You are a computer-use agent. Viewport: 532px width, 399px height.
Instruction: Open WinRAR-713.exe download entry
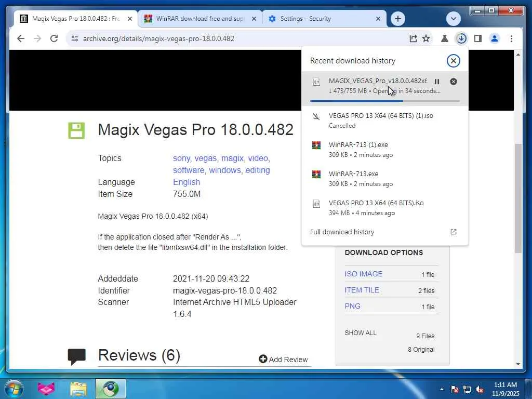tap(385, 179)
